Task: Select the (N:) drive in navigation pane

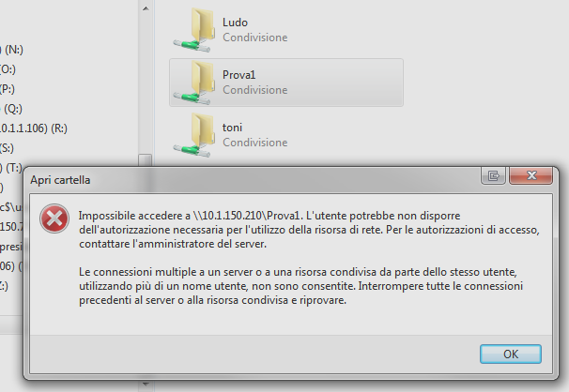Action: pos(11,50)
